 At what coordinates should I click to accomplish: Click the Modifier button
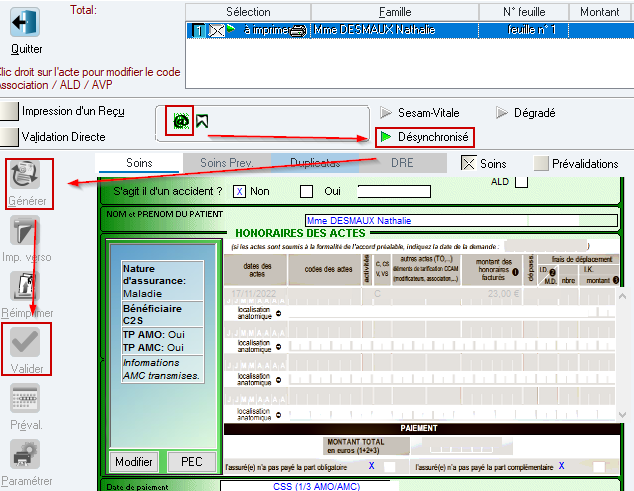pyautogui.click(x=134, y=461)
